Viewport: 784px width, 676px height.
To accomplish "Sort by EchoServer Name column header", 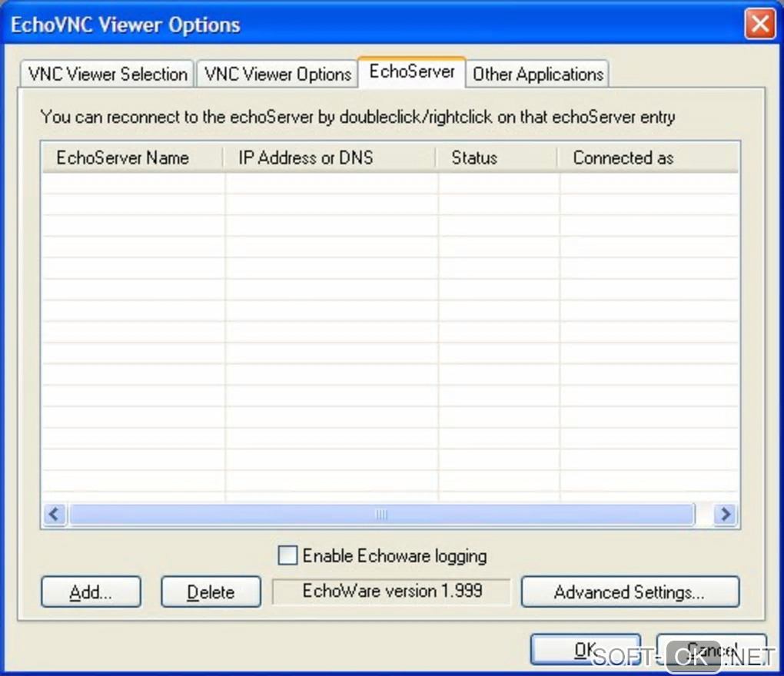I will click(x=132, y=158).
